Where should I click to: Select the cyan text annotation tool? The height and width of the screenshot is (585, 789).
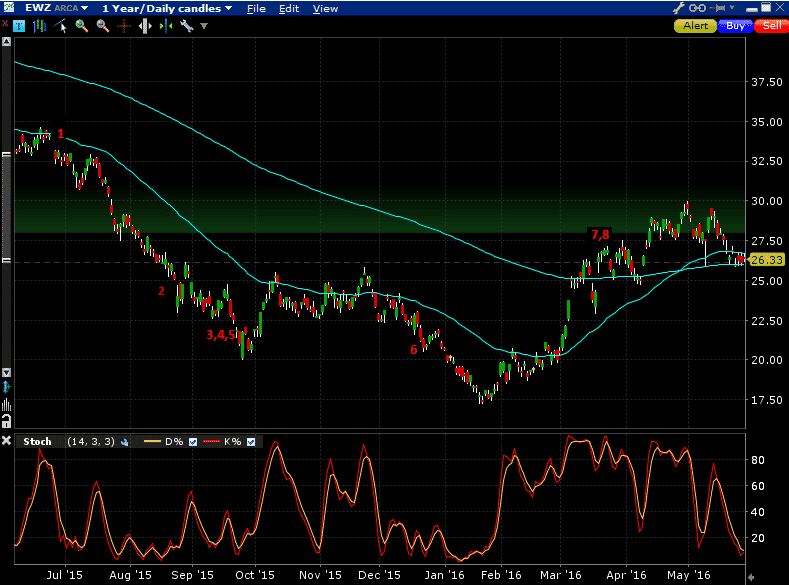[x=19, y=26]
